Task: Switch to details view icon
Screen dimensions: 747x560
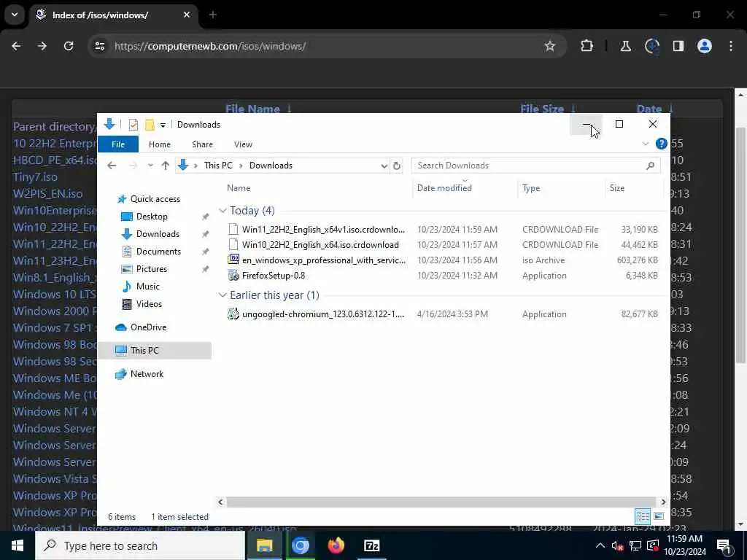Action: tap(643, 516)
